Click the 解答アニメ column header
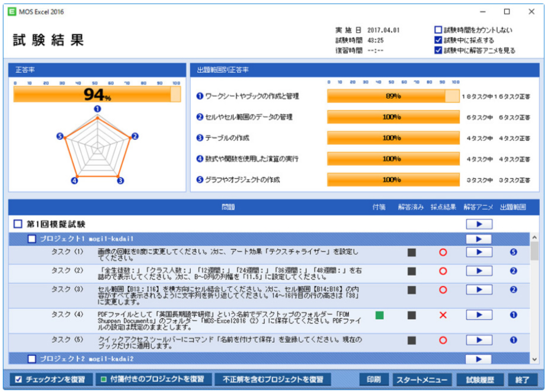The image size is (547, 392). pyautogui.click(x=478, y=207)
